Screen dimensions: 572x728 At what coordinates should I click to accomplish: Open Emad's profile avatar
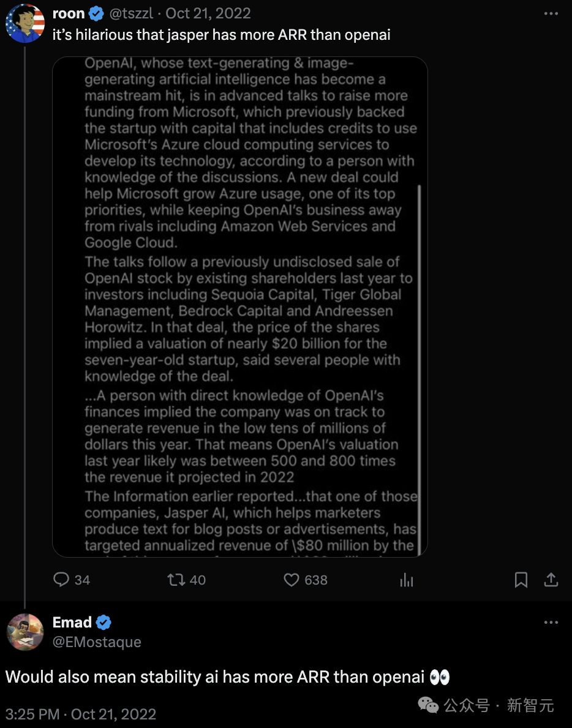coord(25,632)
